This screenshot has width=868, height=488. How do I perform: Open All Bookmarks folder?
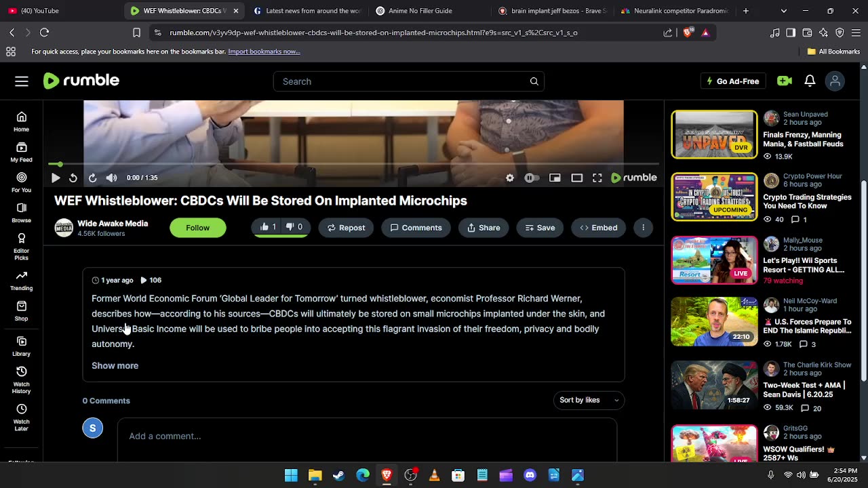pyautogui.click(x=833, y=52)
